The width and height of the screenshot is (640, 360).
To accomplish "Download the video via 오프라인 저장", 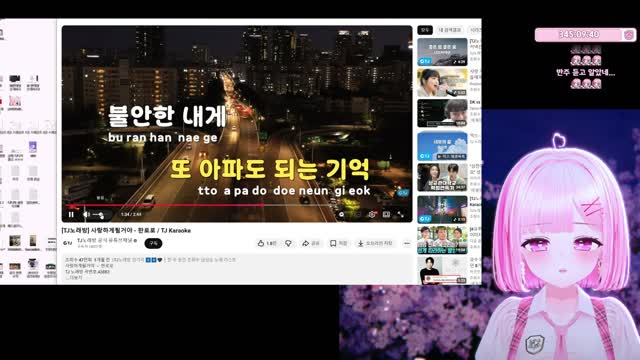I will tap(375, 243).
